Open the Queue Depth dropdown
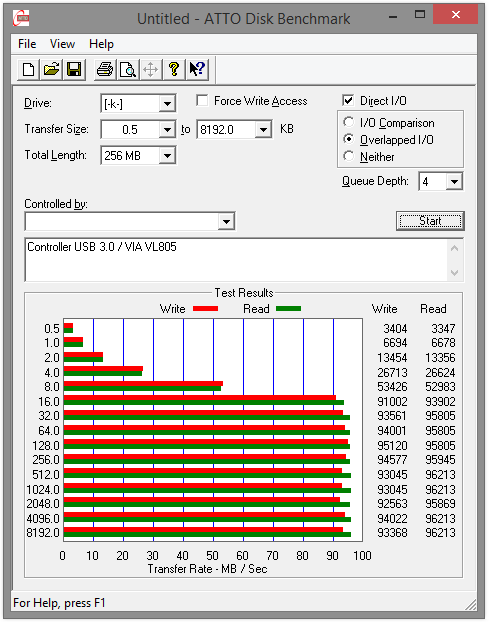 pos(454,182)
